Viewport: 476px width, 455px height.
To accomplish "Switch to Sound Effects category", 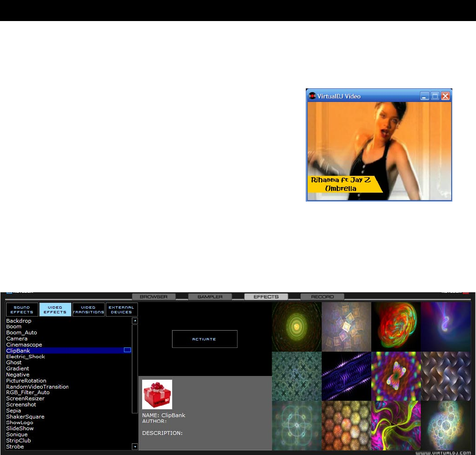I will click(22, 310).
